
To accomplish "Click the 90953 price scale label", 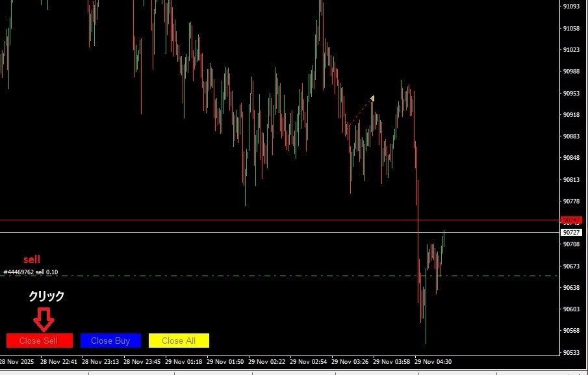I will pos(572,93).
